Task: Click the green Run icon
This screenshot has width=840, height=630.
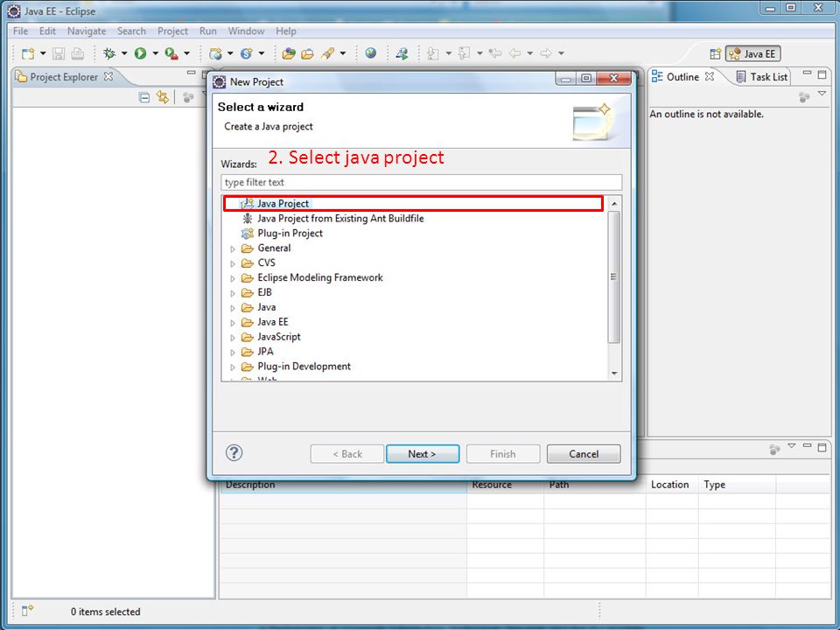Action: point(140,53)
